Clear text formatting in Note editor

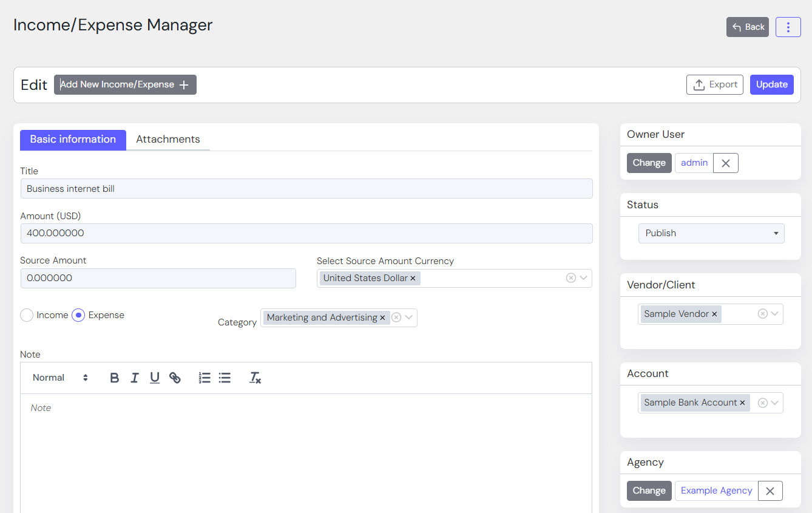point(255,378)
